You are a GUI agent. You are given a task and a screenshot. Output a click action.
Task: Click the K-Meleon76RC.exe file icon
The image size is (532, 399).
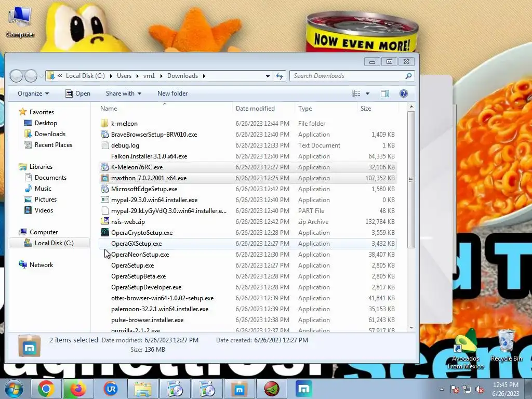click(x=105, y=167)
